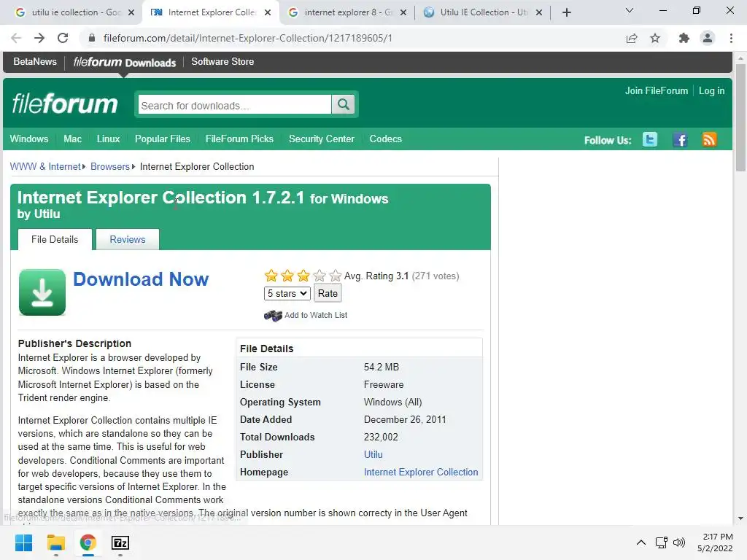Viewport: 747px width, 560px height.
Task: Click the green Download Now arrow icon
Action: click(42, 292)
